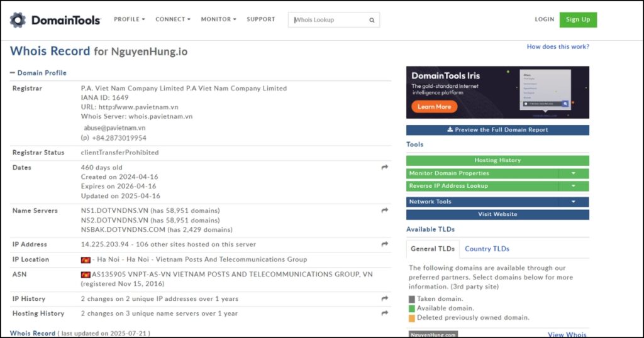This screenshot has width=644, height=338.
Task: Click the green Sign Up button
Action: click(578, 19)
